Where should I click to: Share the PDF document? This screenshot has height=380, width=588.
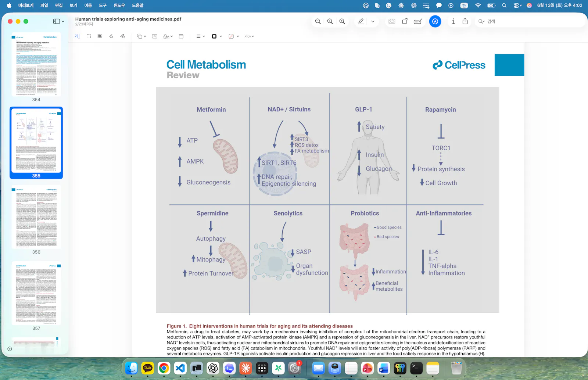465,21
